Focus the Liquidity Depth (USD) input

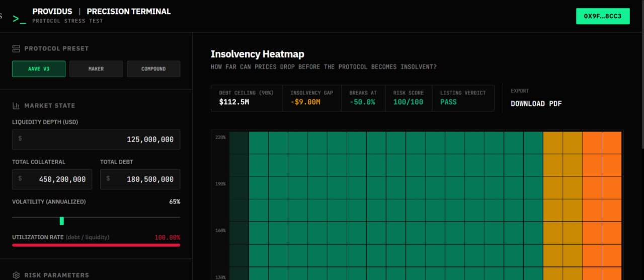[96, 139]
